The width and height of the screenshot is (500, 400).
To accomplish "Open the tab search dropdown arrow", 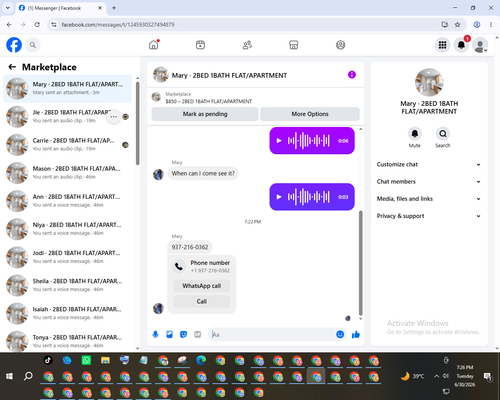I will [x=8, y=8].
